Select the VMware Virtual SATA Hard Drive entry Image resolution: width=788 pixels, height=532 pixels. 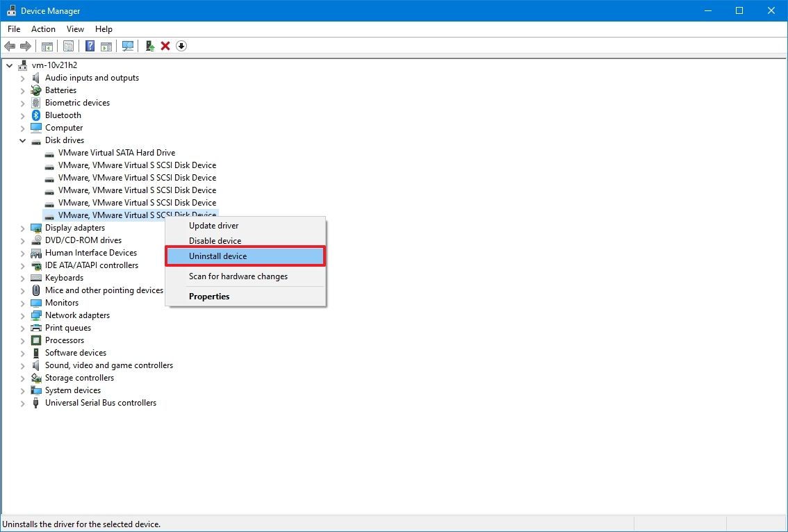(116, 153)
